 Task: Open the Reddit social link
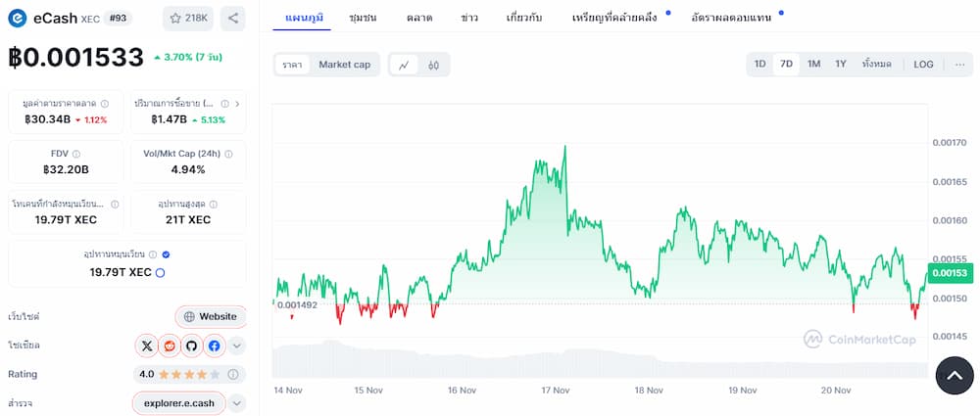(170, 346)
